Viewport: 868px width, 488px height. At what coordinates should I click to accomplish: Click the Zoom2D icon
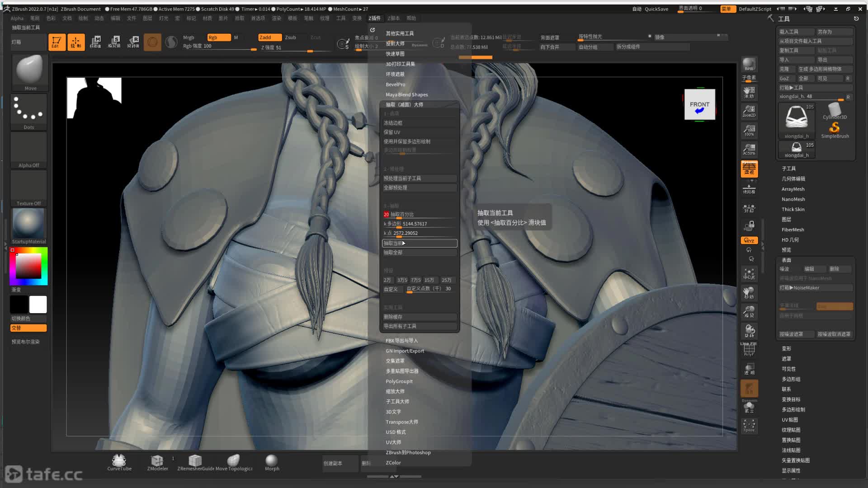pos(749,111)
